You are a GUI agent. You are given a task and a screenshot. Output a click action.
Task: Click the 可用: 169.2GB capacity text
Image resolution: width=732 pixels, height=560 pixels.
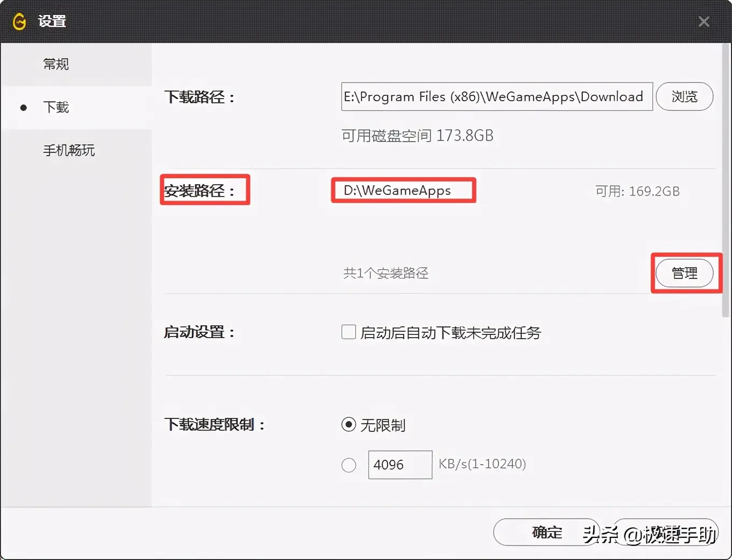637,191
